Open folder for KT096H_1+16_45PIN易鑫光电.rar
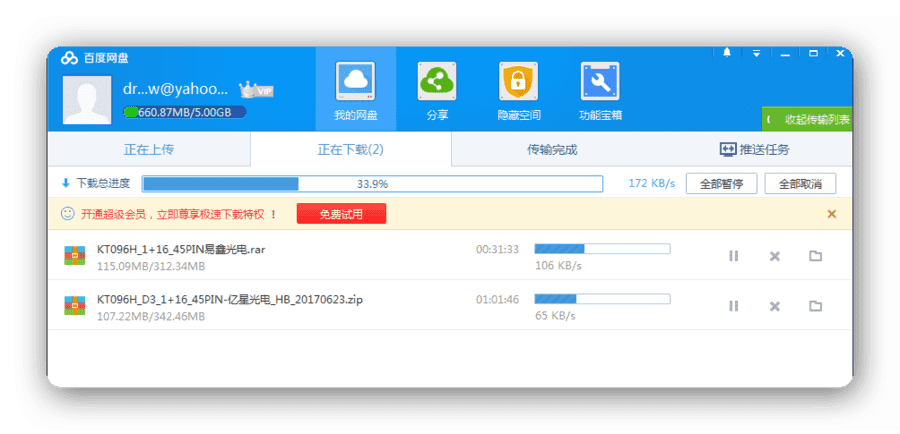This screenshot has height=434, width=900. (x=815, y=255)
